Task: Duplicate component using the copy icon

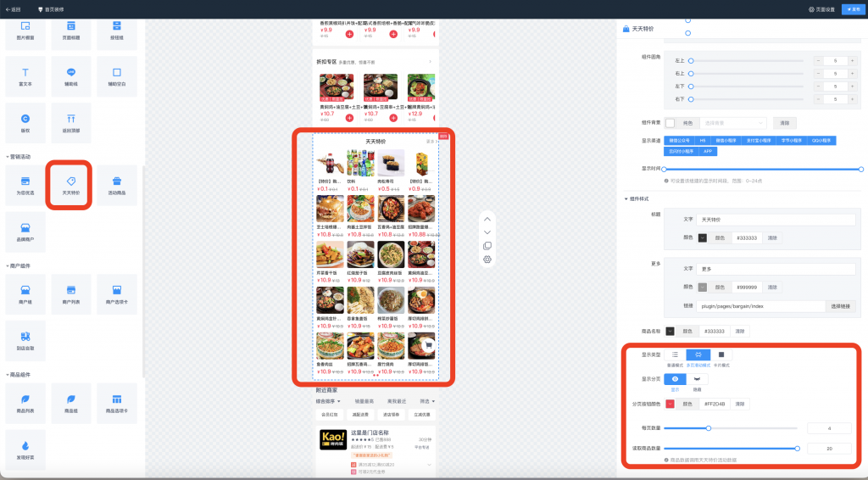Action: 487,246
